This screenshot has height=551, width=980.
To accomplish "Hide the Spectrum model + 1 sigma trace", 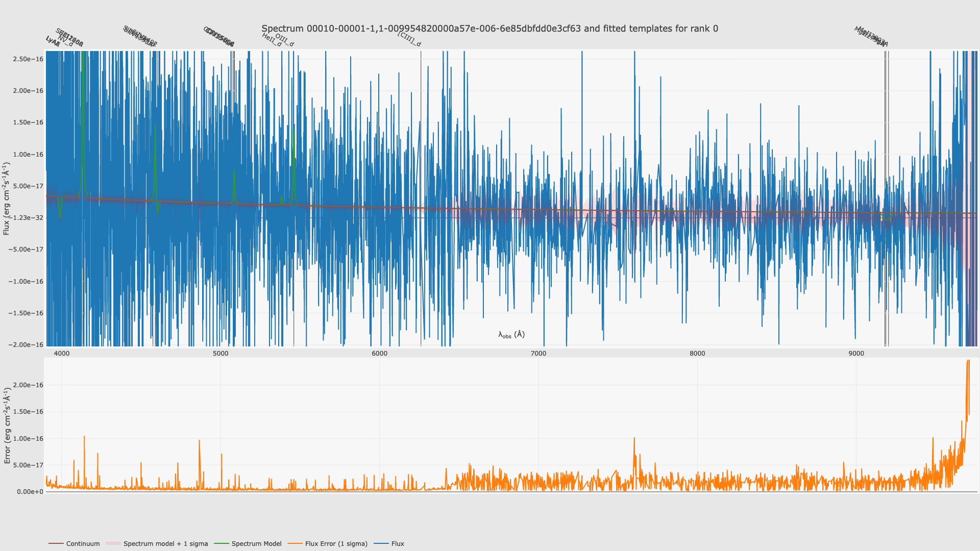I will point(165,544).
